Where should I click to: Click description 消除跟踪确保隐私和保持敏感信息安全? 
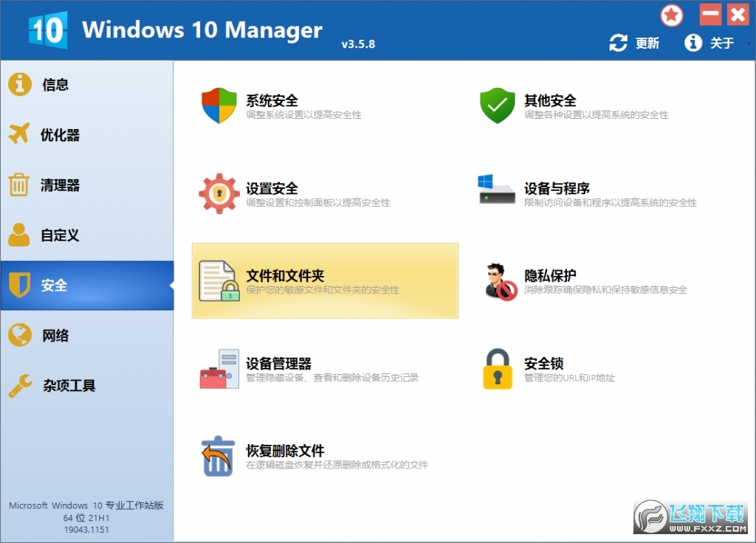tap(605, 289)
